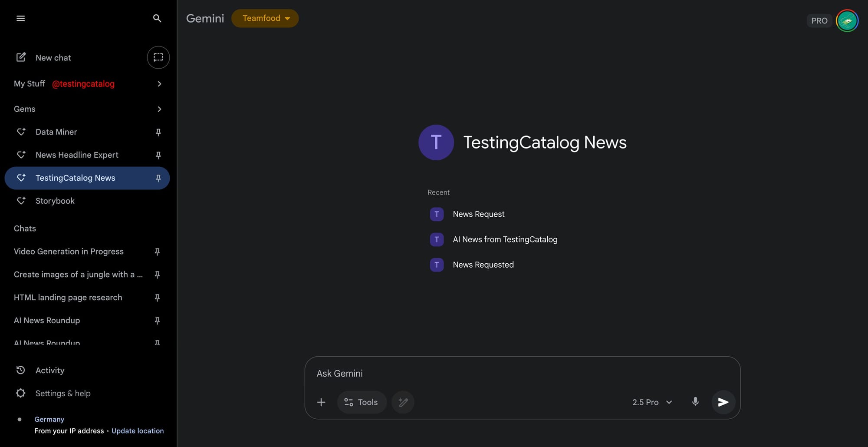Viewport: 868px width, 447px height.
Task: Expand the My Stuff section chevron
Action: pyautogui.click(x=159, y=84)
